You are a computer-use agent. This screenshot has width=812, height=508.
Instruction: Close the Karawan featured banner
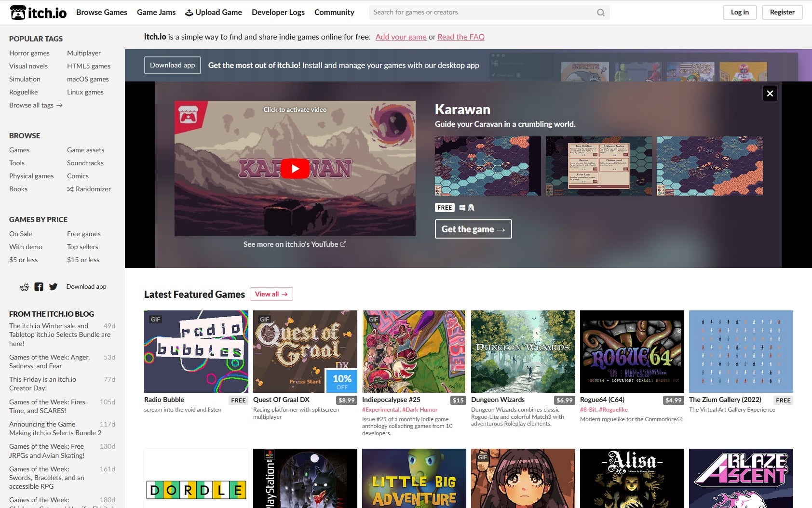[x=770, y=94]
